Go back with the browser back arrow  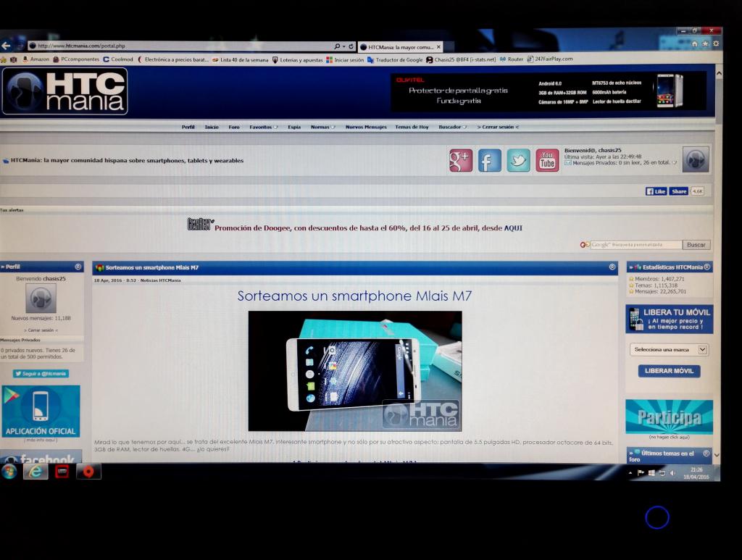tap(6, 46)
